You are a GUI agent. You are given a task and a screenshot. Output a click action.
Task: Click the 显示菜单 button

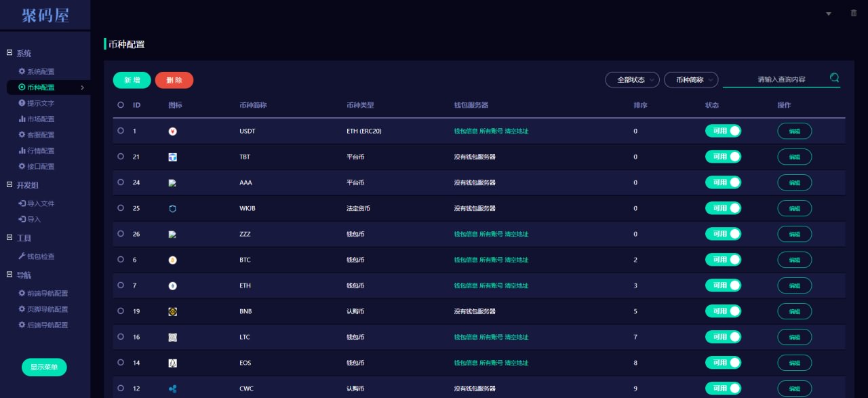tap(44, 367)
